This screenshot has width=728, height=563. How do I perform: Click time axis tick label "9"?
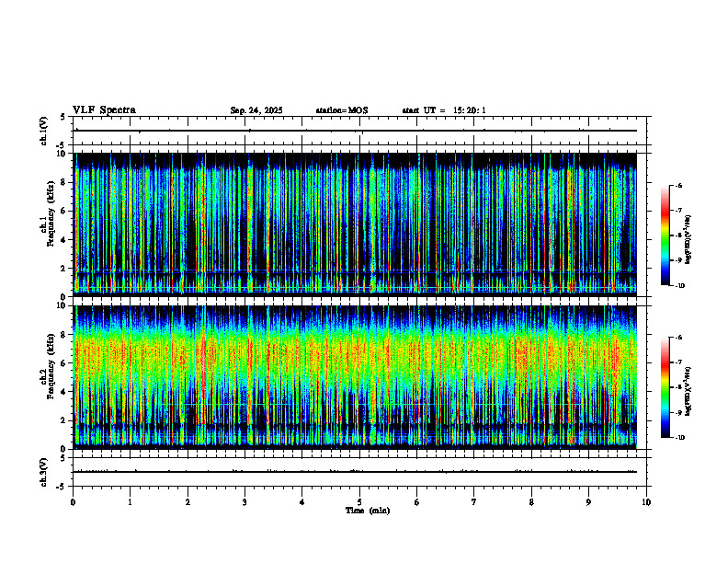[x=588, y=502]
